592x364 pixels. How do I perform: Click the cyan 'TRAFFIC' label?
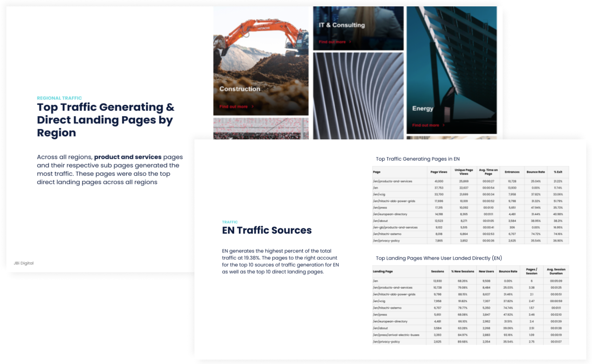point(230,222)
